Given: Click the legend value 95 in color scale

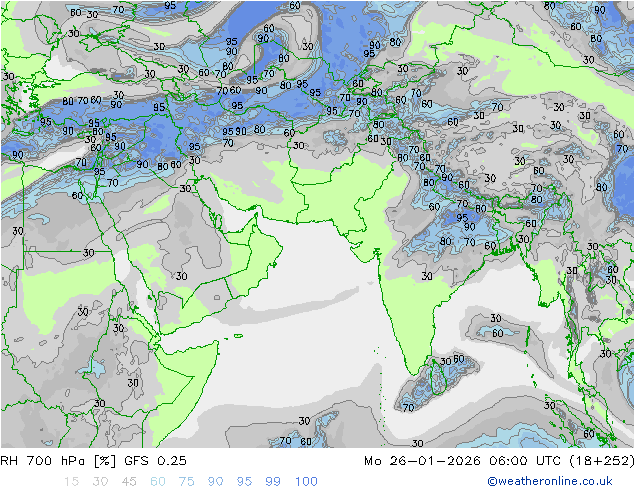Looking at the screenshot, I should (x=244, y=481).
